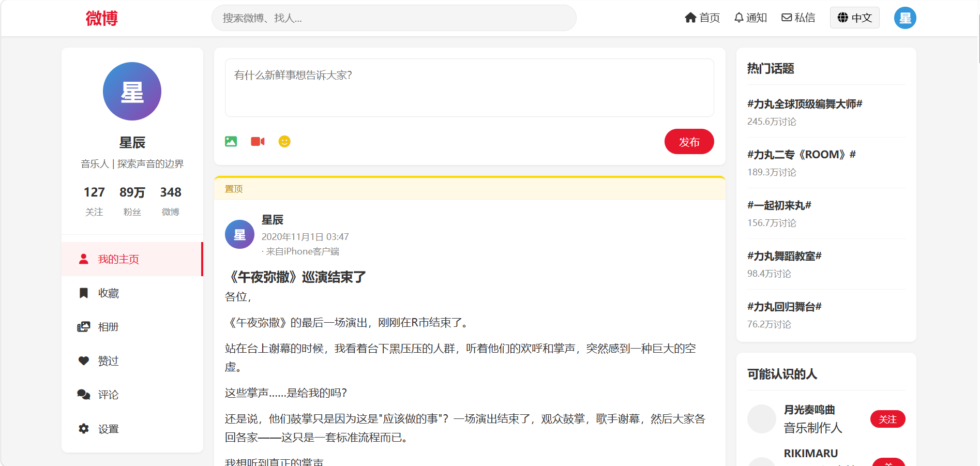Open RIKIMARU suggested user name
This screenshot has width=980, height=466.
click(x=811, y=453)
